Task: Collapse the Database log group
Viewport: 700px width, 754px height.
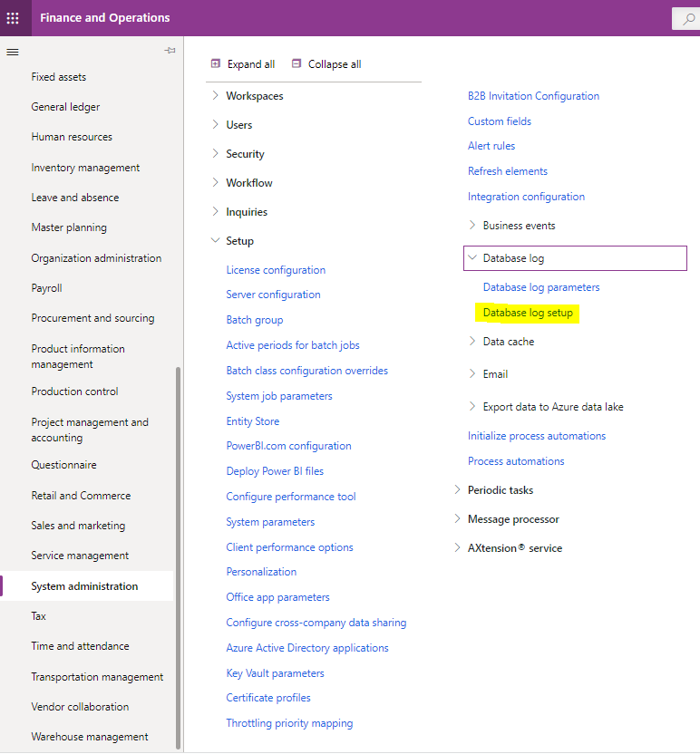Action: coord(472,257)
